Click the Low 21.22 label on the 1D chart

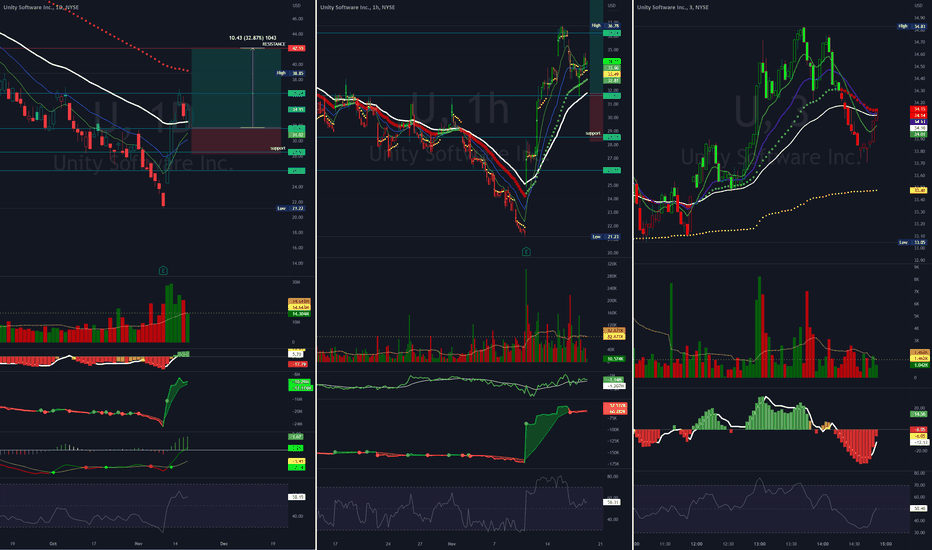pyautogui.click(x=291, y=208)
